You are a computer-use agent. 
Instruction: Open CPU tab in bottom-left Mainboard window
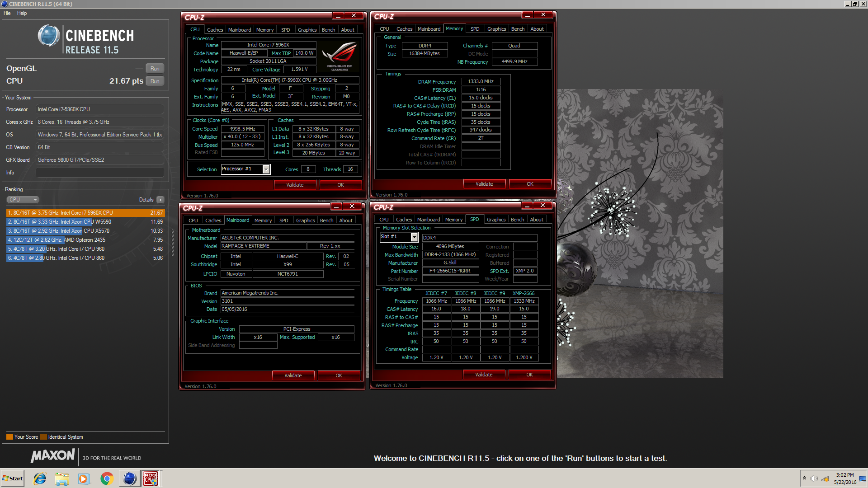193,221
